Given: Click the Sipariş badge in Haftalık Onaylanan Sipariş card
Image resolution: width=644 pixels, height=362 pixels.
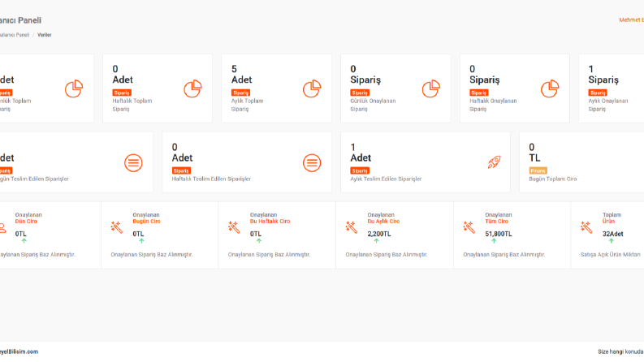Looking at the screenshot, I should click(x=479, y=93).
